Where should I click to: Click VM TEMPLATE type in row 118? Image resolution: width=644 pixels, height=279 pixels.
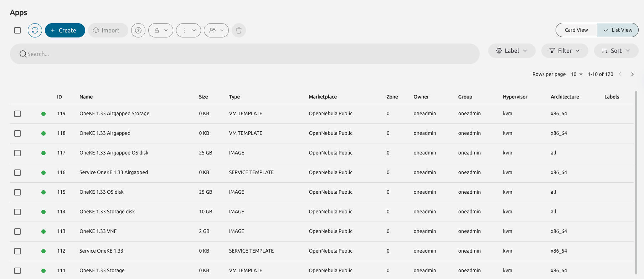[246, 133]
